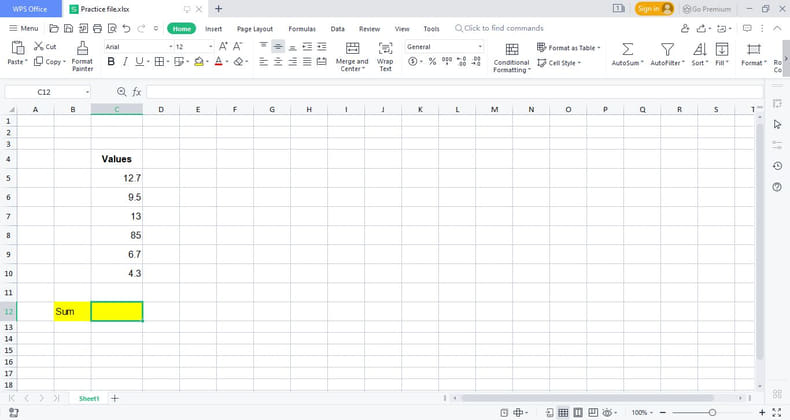Decrease font size with the A- icon
Image resolution: width=790 pixels, height=420 pixels.
click(x=238, y=46)
